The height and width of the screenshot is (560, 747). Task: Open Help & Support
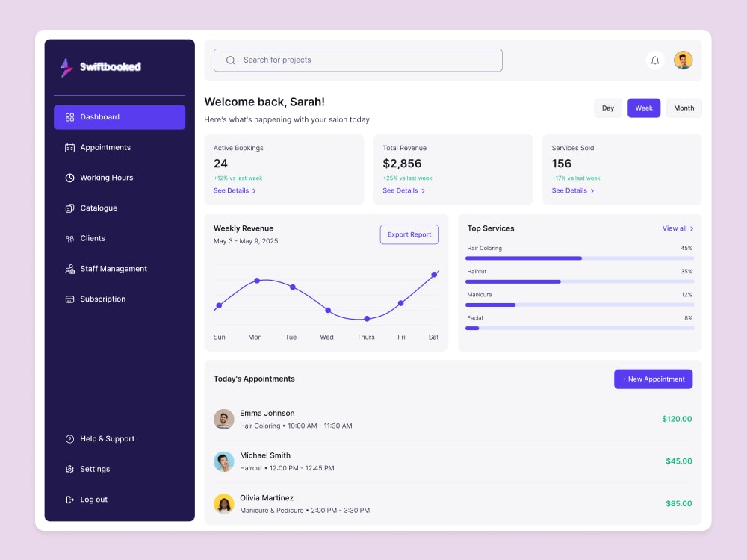point(120,439)
